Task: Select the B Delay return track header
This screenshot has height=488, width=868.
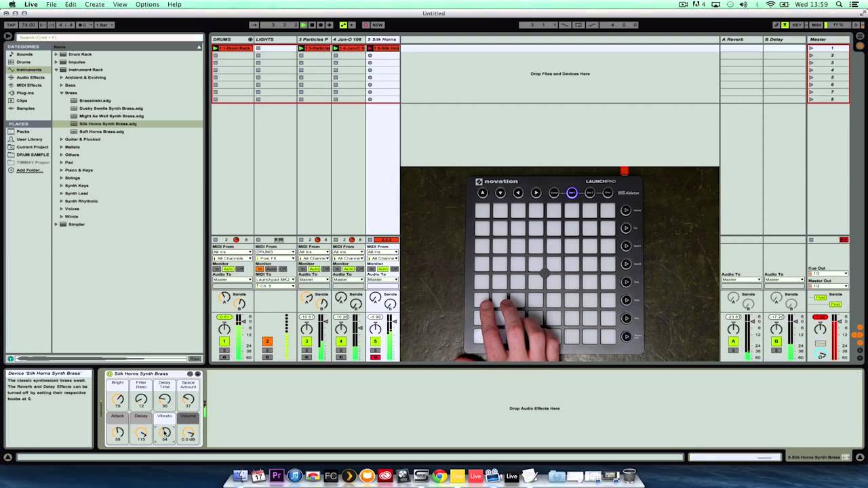Action: tap(785, 39)
